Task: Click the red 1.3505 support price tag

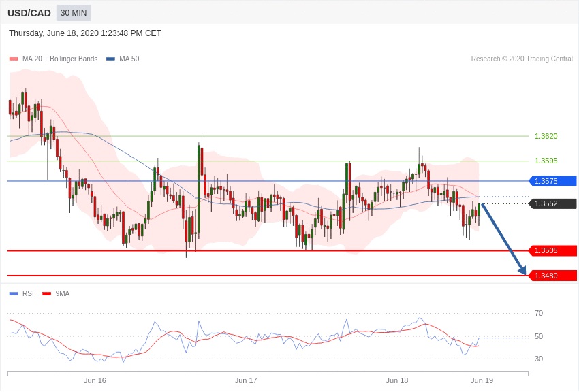Action: 553,250
